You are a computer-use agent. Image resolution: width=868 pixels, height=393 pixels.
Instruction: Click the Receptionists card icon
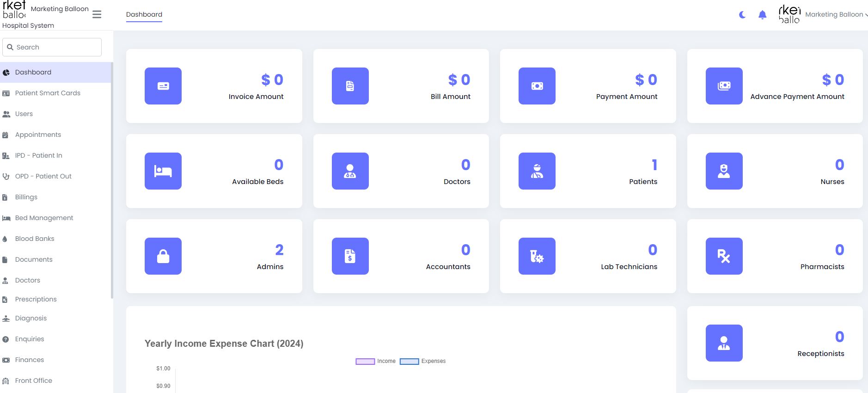pyautogui.click(x=724, y=343)
